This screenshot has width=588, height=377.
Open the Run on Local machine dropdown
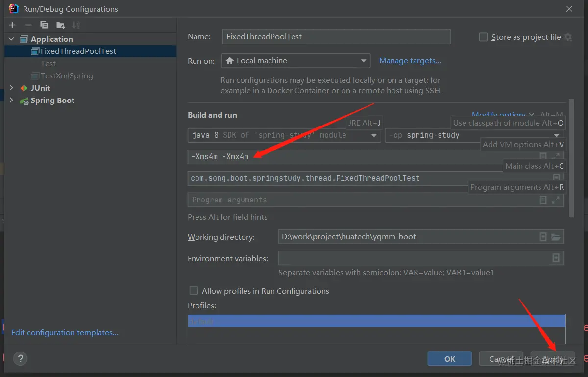pyautogui.click(x=296, y=61)
